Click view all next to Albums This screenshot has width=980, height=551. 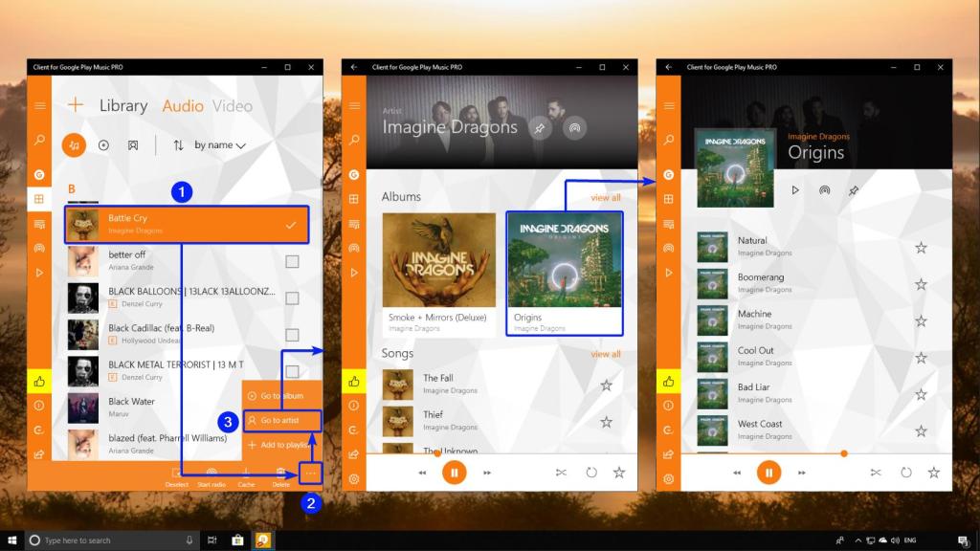pos(605,198)
